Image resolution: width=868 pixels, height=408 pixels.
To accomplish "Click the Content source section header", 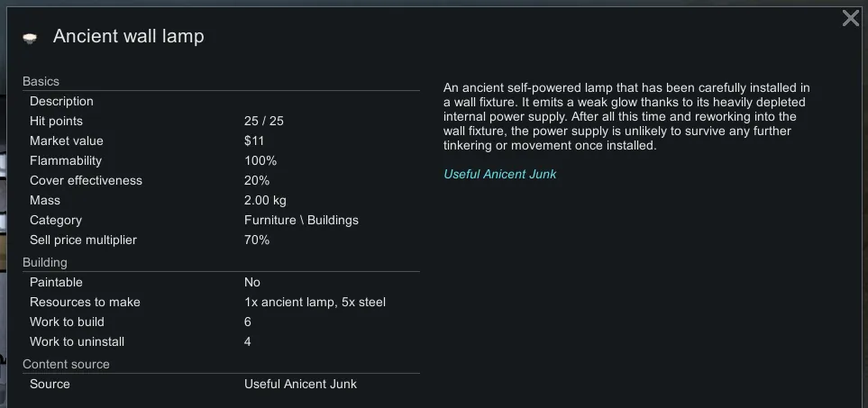I will tap(66, 364).
